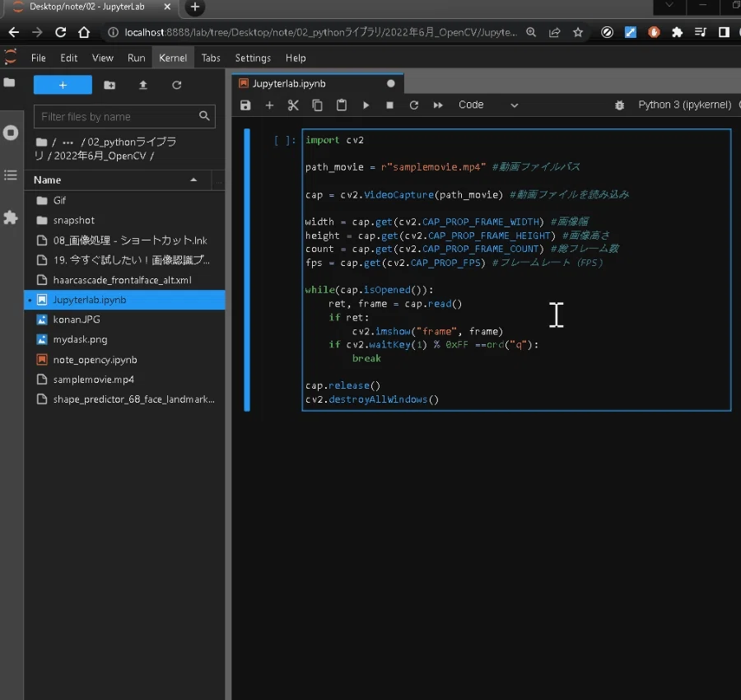Sort files by the Name column header
Viewport: 741px width, 700px height.
click(117, 180)
